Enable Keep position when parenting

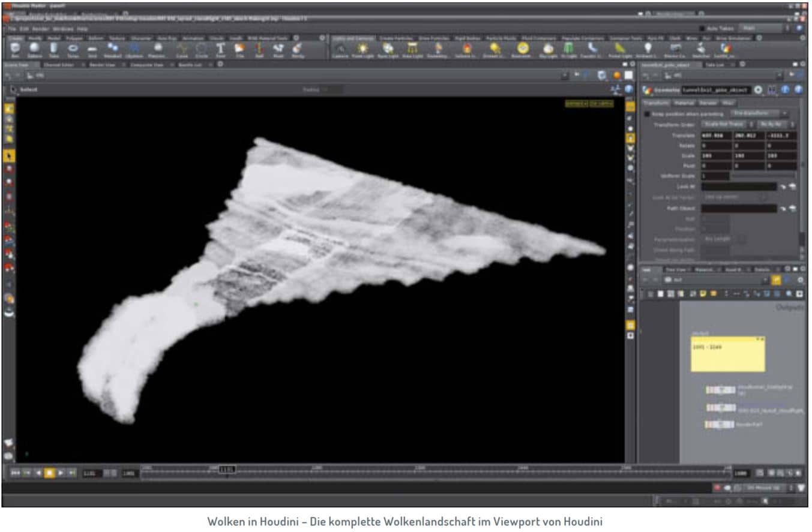647,114
